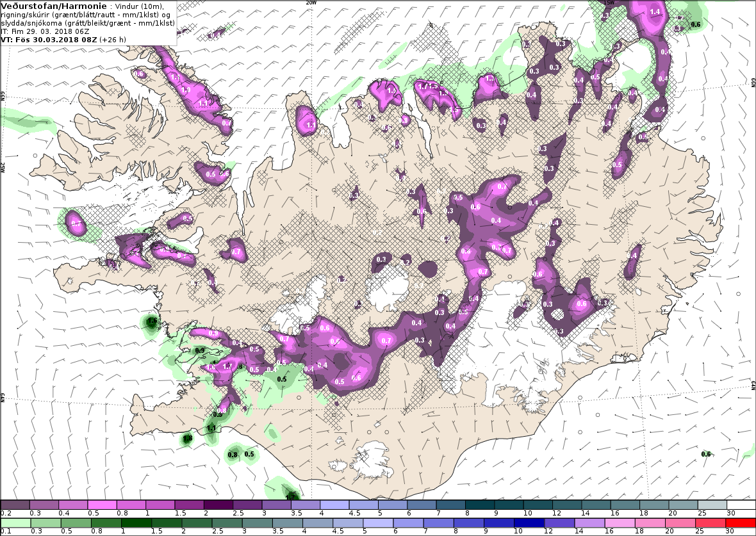This screenshot has width=756, height=536.
Task: Click the 'VT: Fös 30.03.2018 08Z' valid time line
Action: pyautogui.click(x=49, y=40)
